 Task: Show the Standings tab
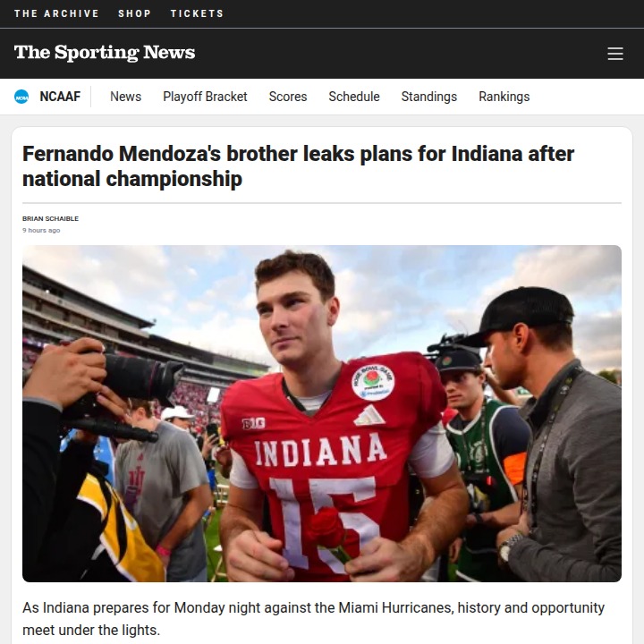[x=429, y=97]
